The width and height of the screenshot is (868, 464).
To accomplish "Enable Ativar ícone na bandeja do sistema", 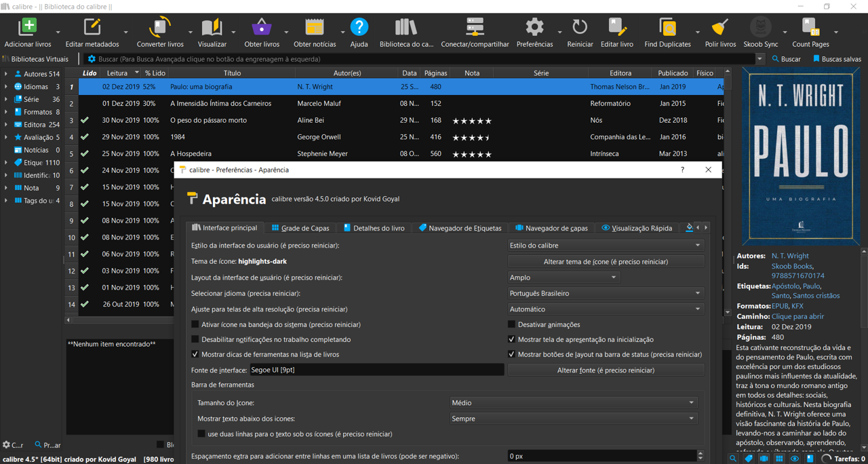I will [195, 324].
